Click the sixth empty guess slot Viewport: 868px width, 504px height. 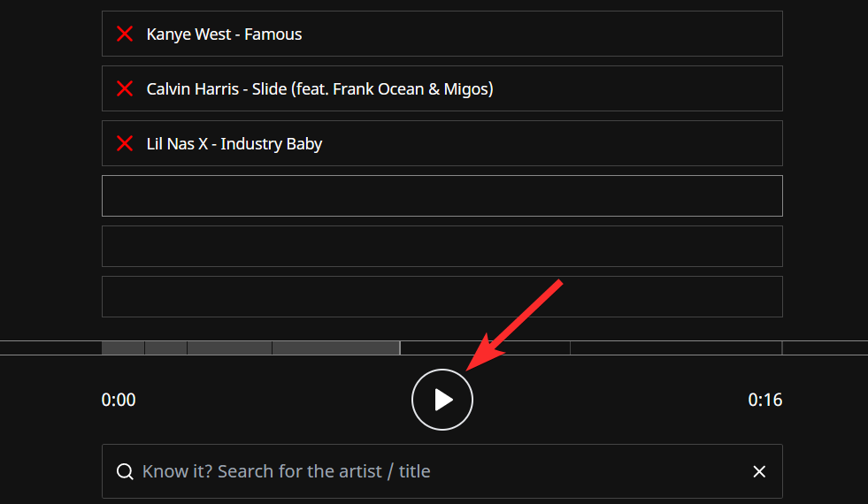(x=442, y=296)
